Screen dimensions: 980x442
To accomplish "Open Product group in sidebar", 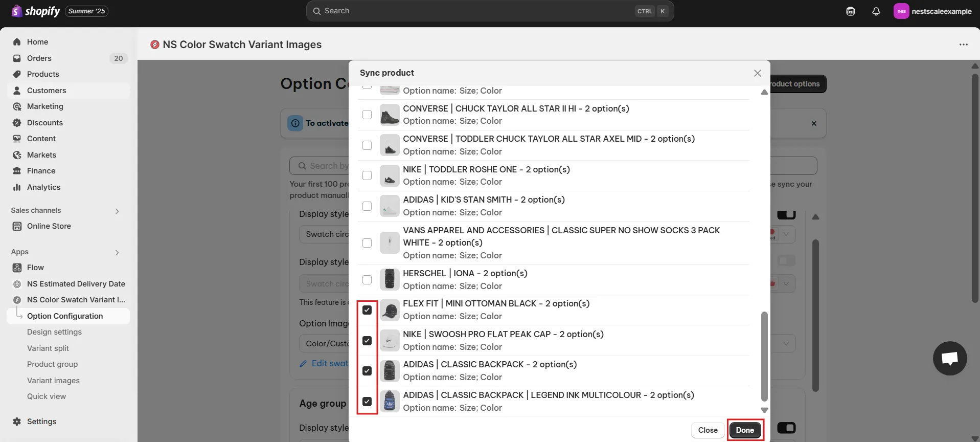I will coord(52,364).
